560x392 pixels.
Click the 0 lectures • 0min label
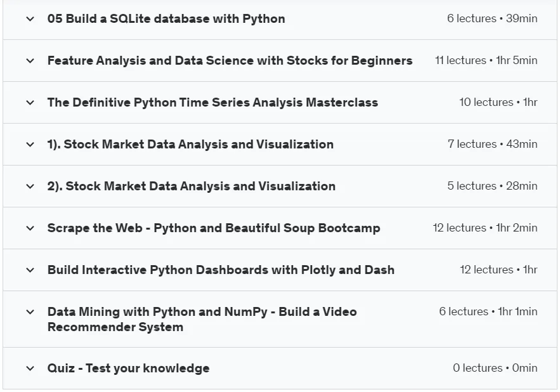coord(495,368)
